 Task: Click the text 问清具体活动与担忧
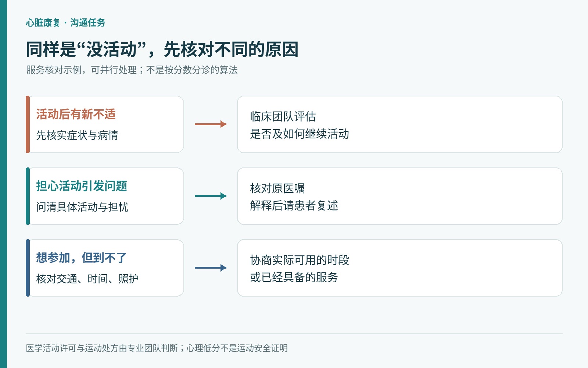[82, 207]
